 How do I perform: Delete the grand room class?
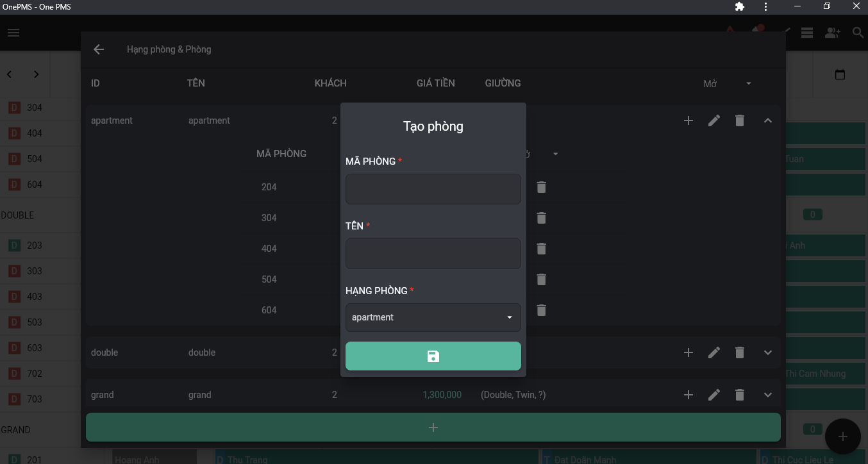[740, 395]
